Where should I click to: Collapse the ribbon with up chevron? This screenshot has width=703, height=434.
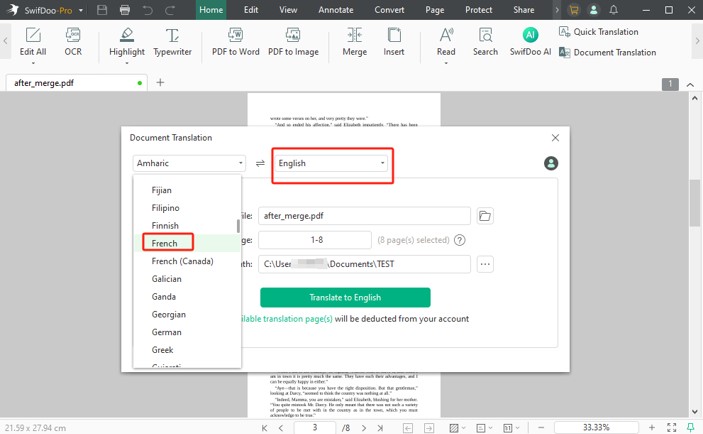690,84
